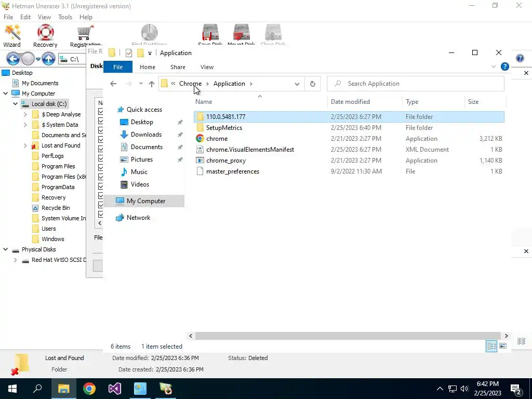Open the Explorer File tab
532x399 pixels.
point(118,67)
